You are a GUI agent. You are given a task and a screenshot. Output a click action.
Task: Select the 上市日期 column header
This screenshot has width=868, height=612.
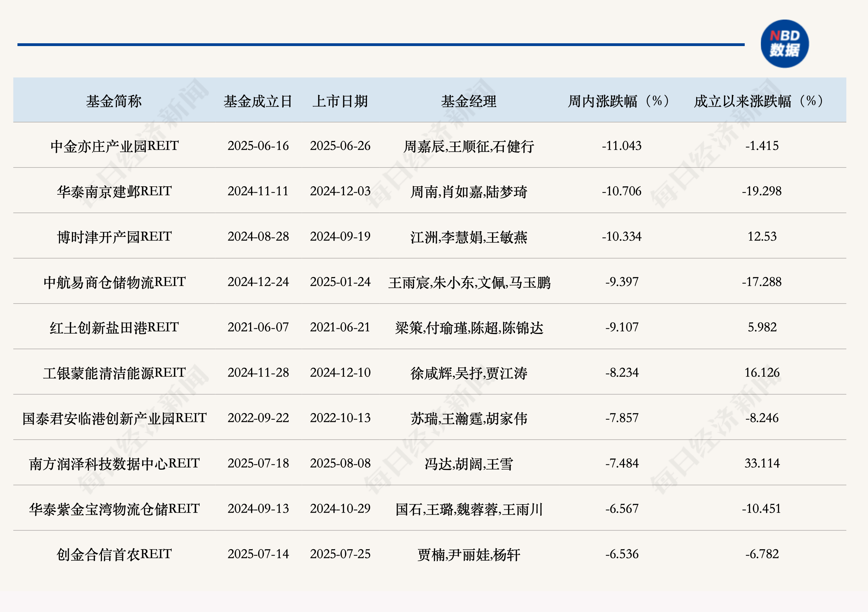tap(340, 101)
